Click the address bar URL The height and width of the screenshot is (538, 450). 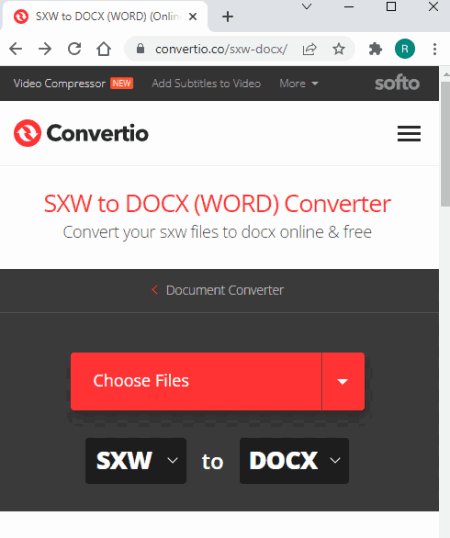[221, 49]
